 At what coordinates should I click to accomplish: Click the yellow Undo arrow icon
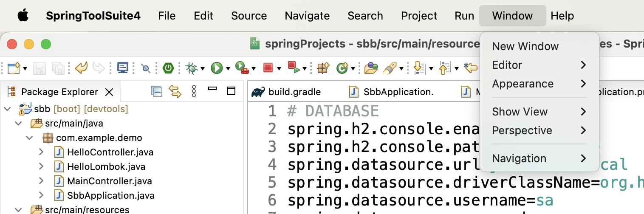[81, 68]
